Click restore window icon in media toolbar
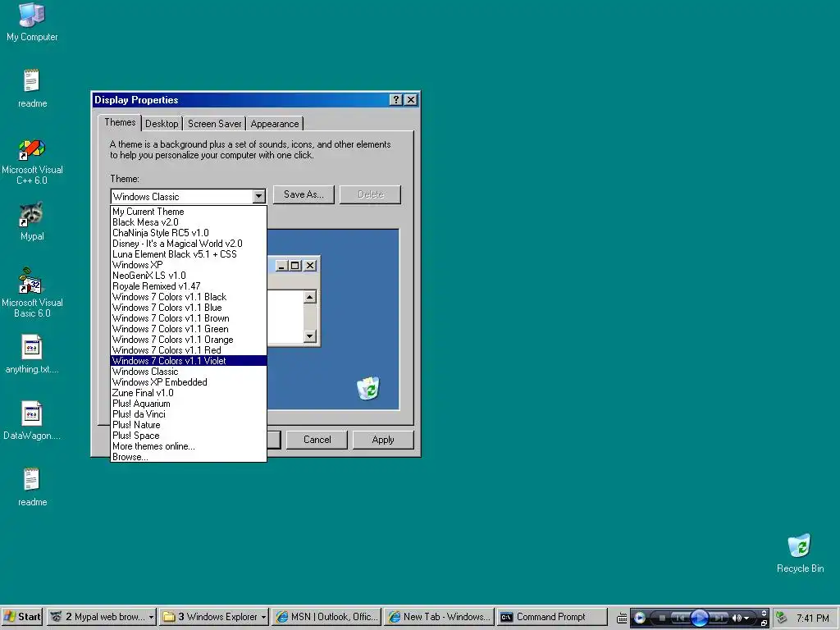 click(764, 623)
